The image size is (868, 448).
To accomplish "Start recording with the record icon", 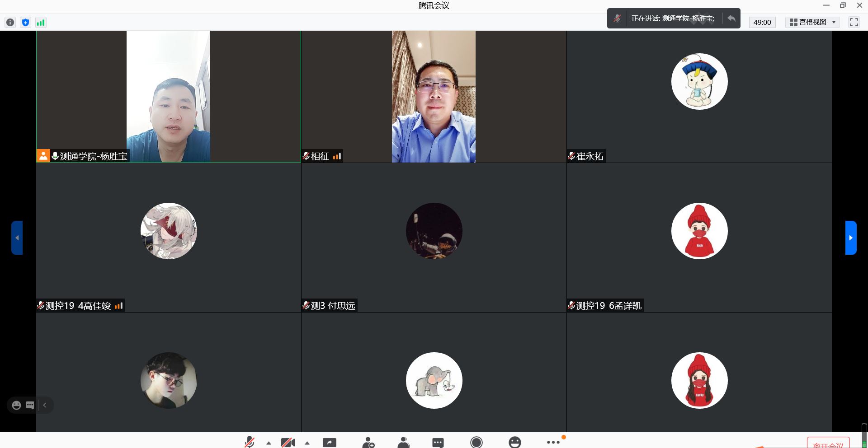I will [476, 443].
